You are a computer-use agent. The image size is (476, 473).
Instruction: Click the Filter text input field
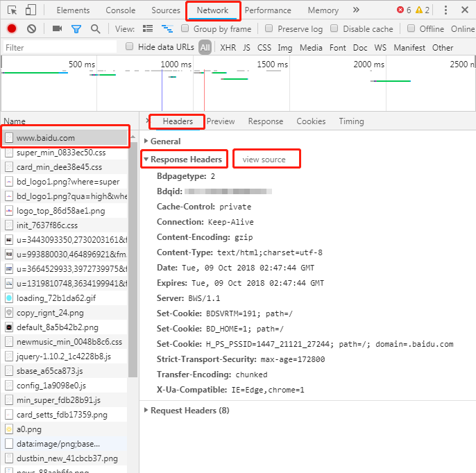click(59, 48)
